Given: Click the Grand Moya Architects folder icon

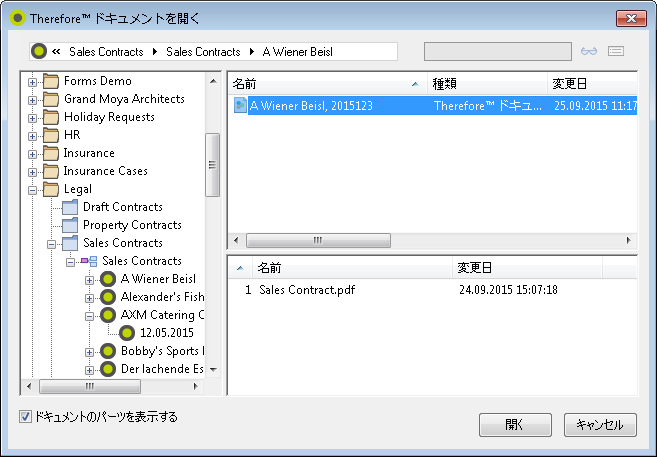Looking at the screenshot, I should pos(51,99).
